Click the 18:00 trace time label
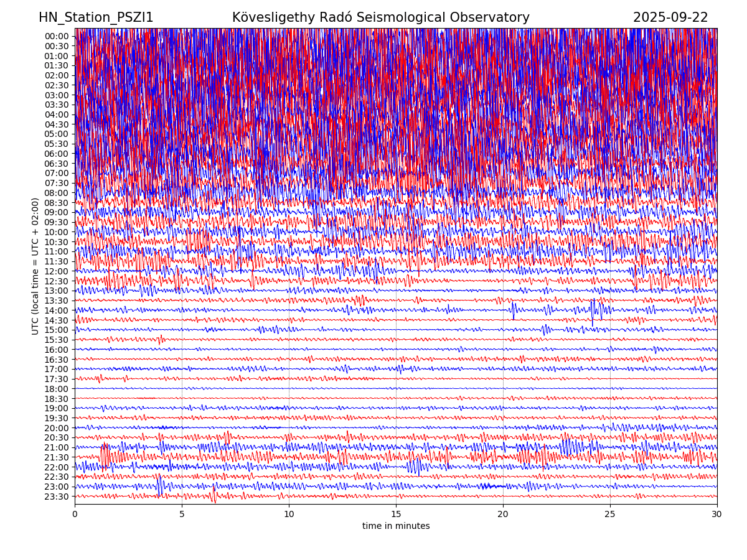The height and width of the screenshot is (560, 747). tap(56, 389)
